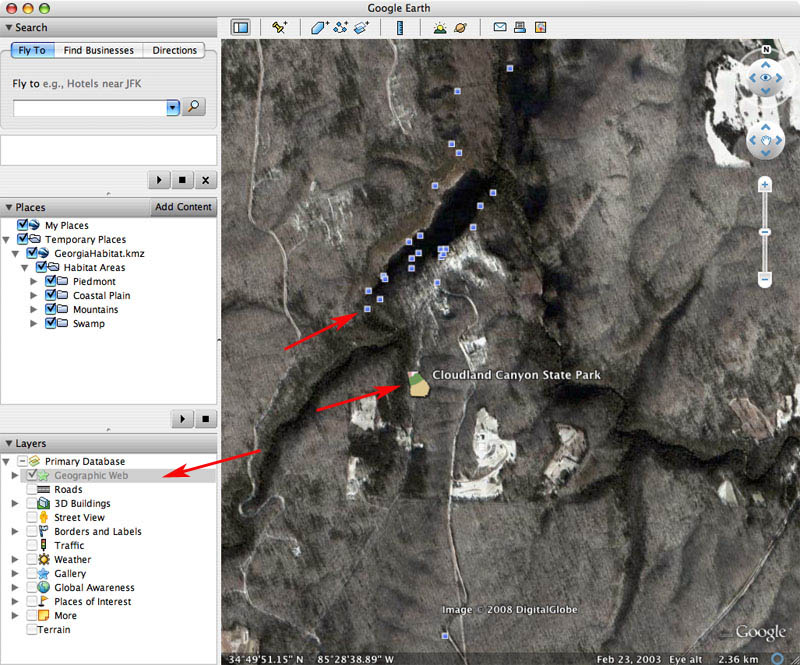Clear search results with the X button
The width and height of the screenshot is (800, 665).
tap(206, 180)
